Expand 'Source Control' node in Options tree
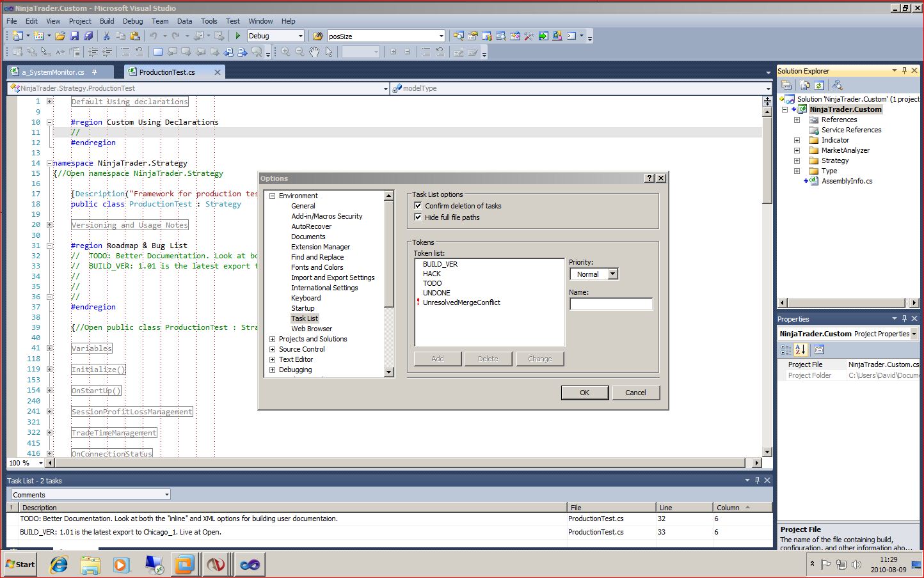The width and height of the screenshot is (924, 578). click(273, 349)
